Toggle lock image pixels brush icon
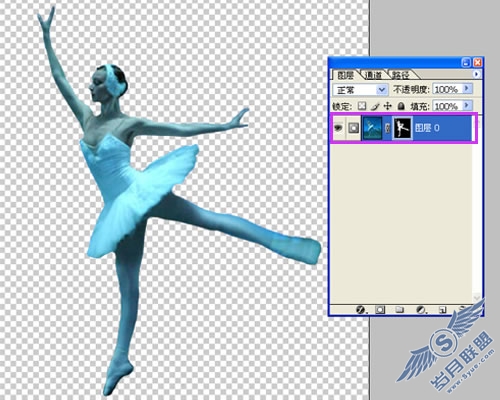 375,106
